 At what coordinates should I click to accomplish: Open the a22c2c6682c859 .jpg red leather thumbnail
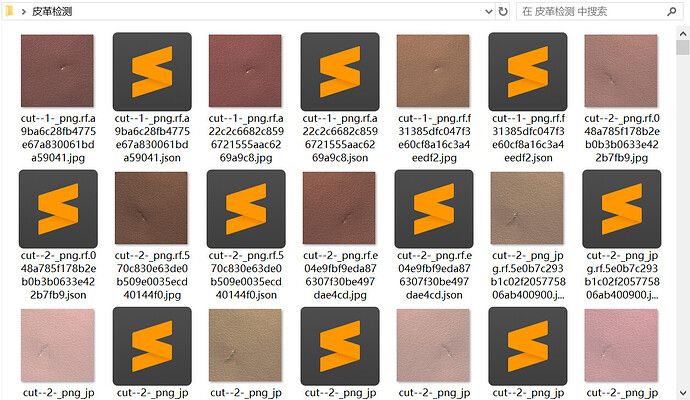coord(245,71)
